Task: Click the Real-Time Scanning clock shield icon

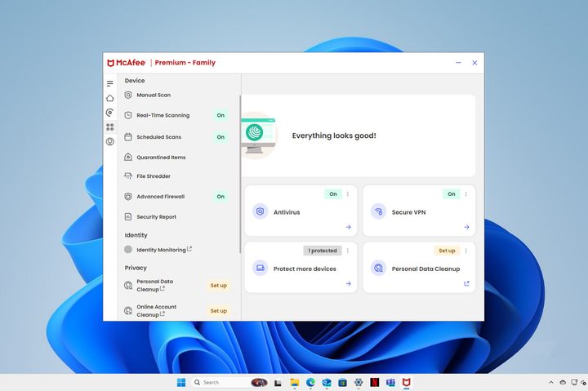Action: (128, 115)
